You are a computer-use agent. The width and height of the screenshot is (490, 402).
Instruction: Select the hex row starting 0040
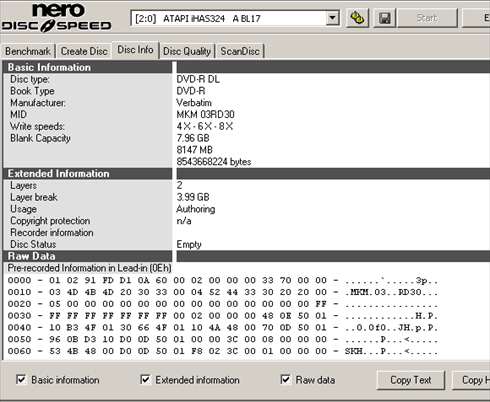(x=222, y=328)
